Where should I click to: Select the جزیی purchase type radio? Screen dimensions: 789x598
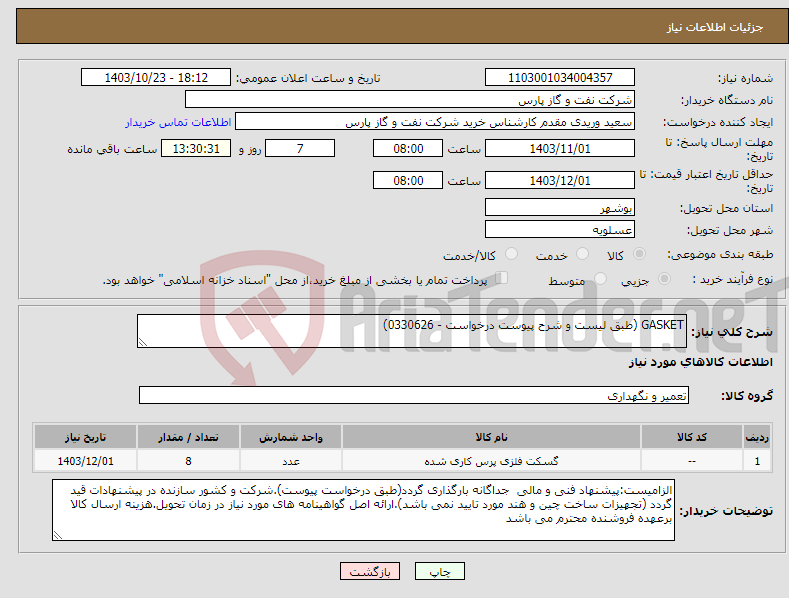tap(664, 278)
